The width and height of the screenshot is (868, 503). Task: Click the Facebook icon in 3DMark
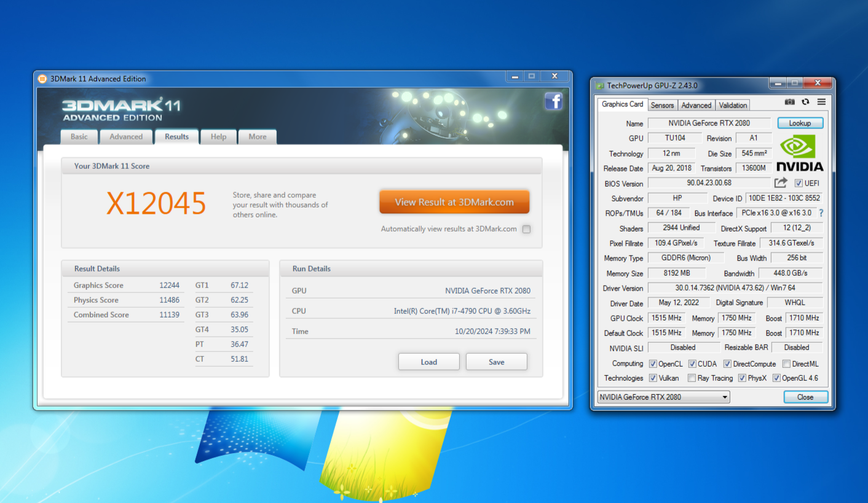(554, 101)
